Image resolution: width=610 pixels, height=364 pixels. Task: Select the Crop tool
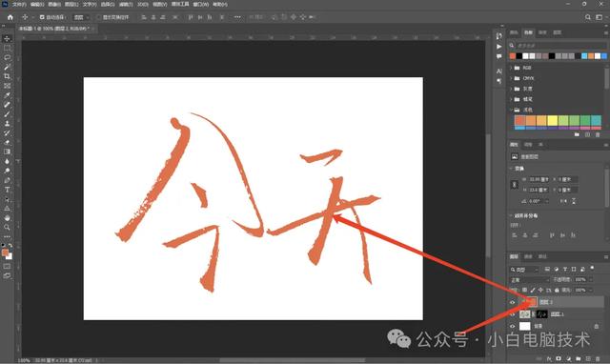tap(7, 76)
